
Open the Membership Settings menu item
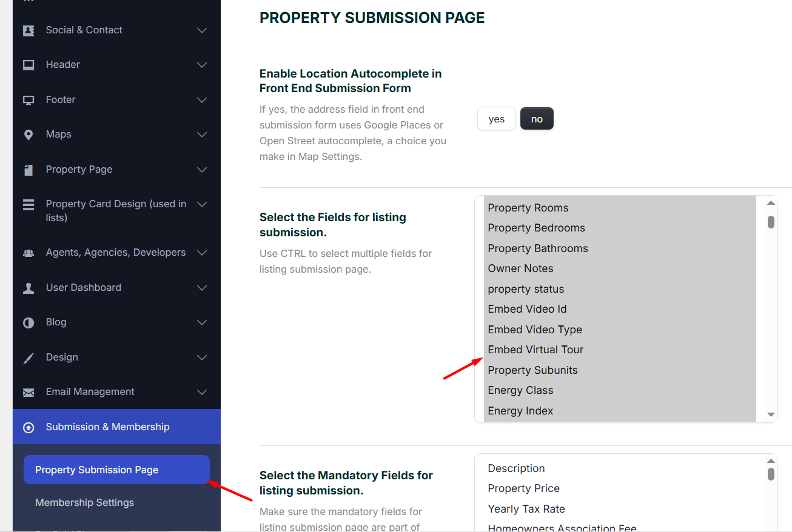tap(84, 502)
